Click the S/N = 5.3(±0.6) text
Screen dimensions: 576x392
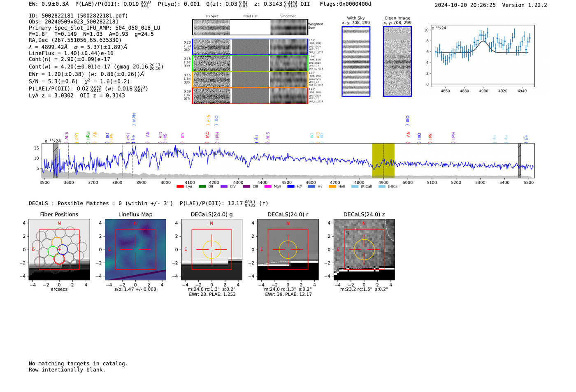click(x=53, y=81)
